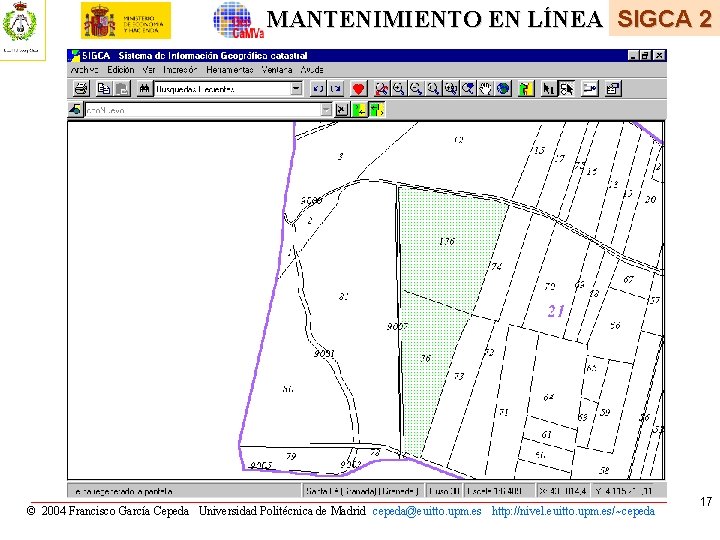Click the red zoom-to-selection magnifier icon
Viewport: 720px width, 540px height.
381,88
